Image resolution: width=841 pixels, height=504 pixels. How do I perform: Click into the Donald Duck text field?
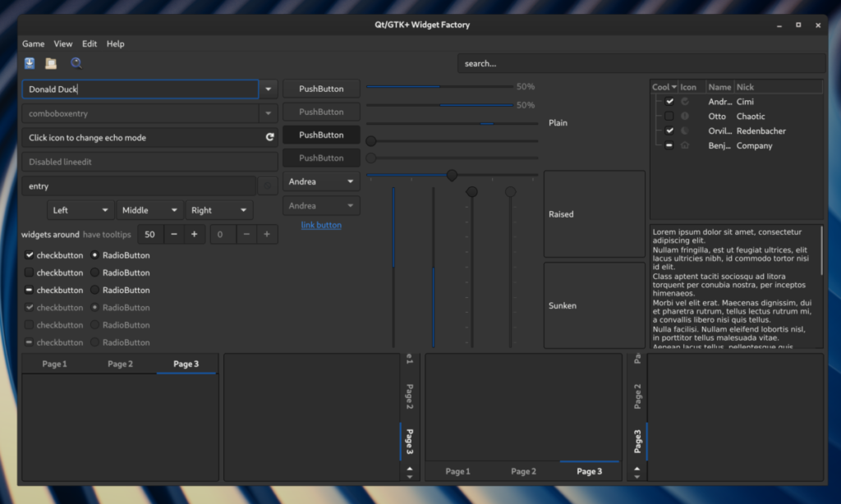[140, 89]
